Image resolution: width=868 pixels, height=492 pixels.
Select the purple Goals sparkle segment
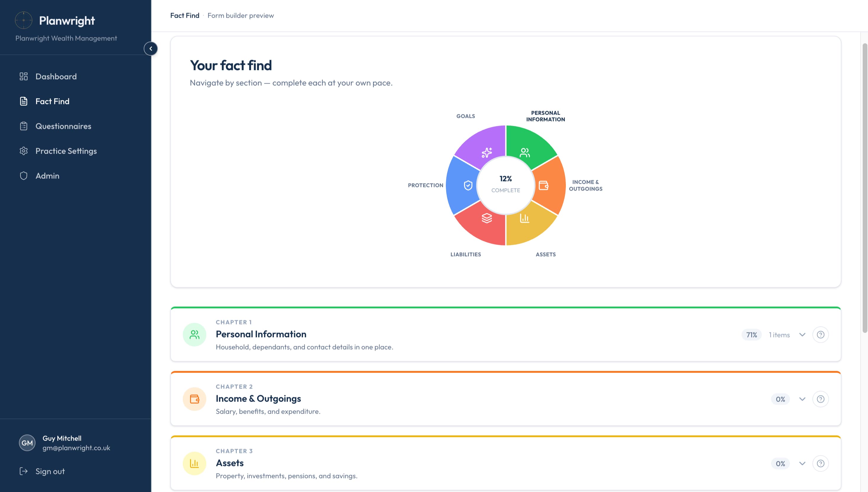487,152
